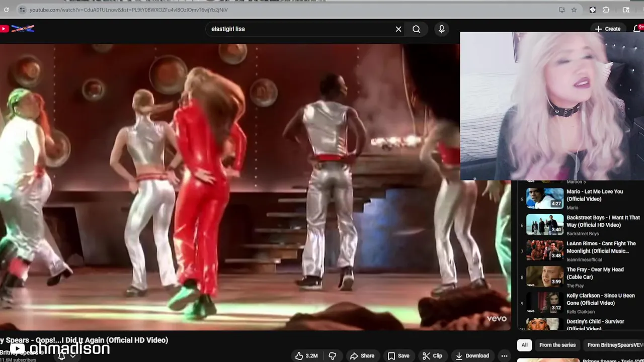Open Destiny's Child Survivor thumbnail
This screenshot has height=362, width=644.
pos(545,324)
